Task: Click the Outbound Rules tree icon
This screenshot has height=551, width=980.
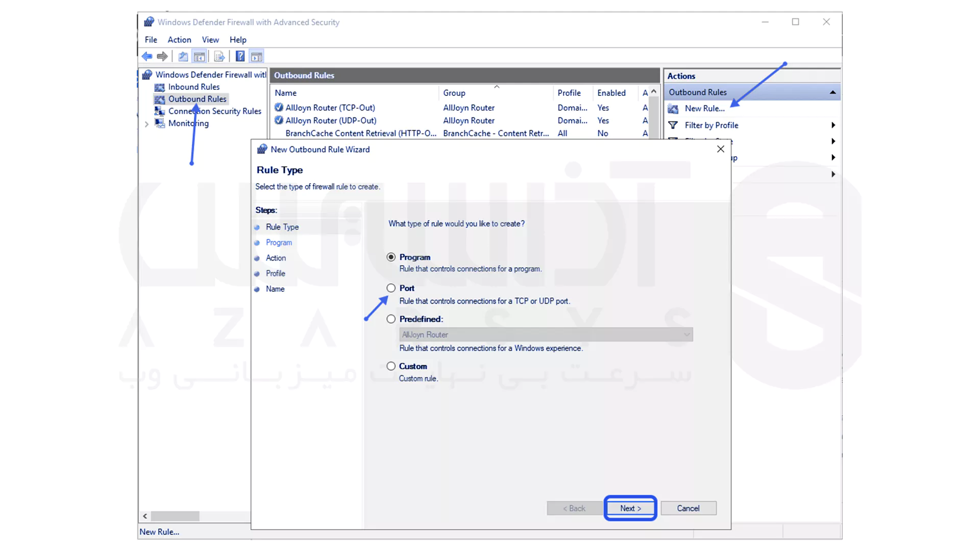Action: (x=160, y=99)
